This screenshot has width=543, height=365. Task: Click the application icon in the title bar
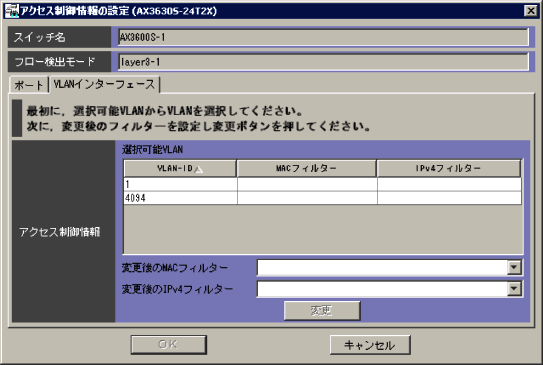click(x=11, y=11)
